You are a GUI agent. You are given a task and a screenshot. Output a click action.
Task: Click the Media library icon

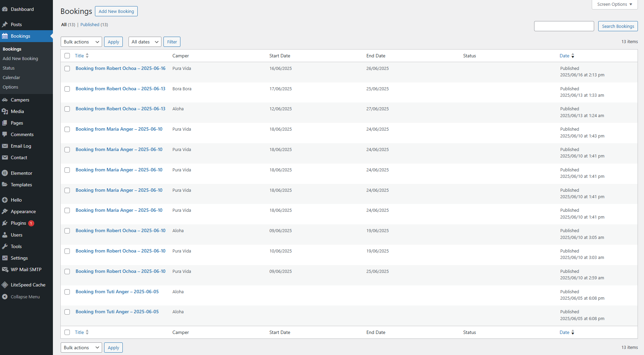[5, 111]
